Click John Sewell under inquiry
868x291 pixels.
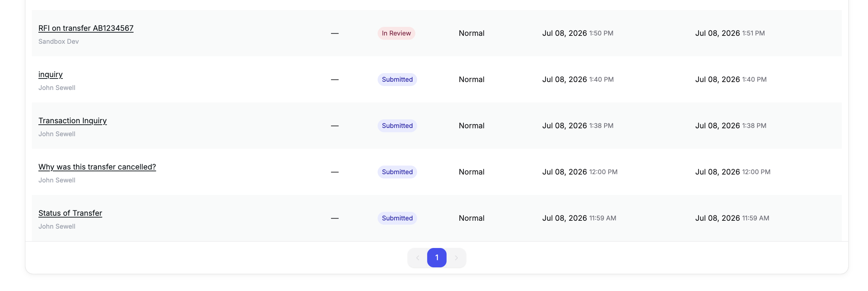[57, 88]
